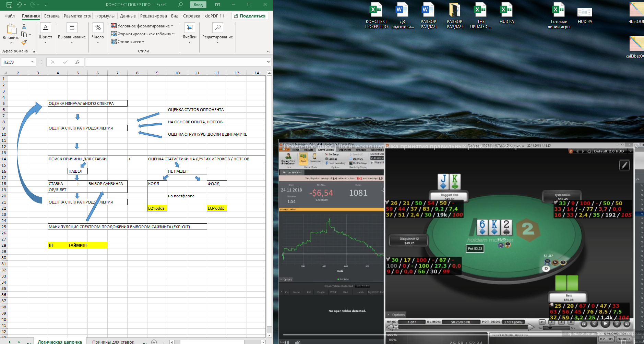Click the MY HM upload button

click(x=606, y=339)
